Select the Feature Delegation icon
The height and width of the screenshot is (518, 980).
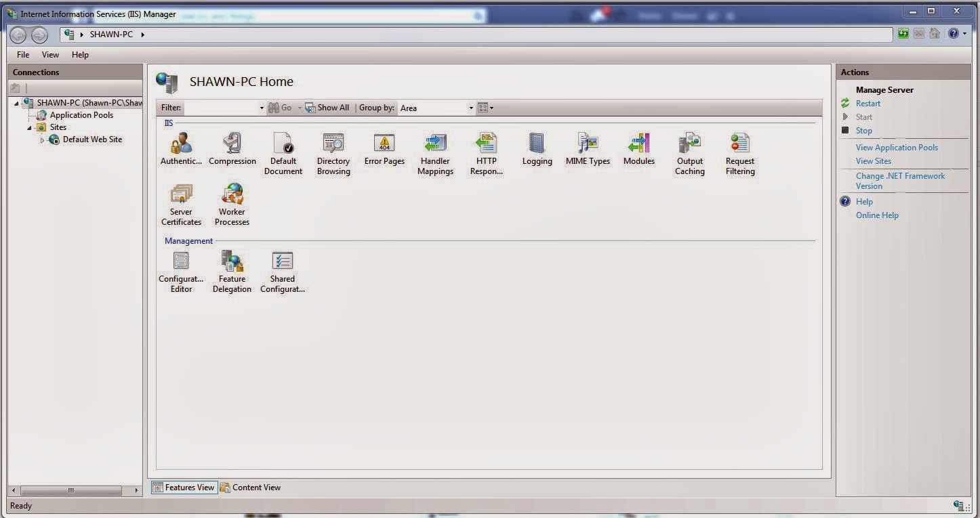point(232,272)
